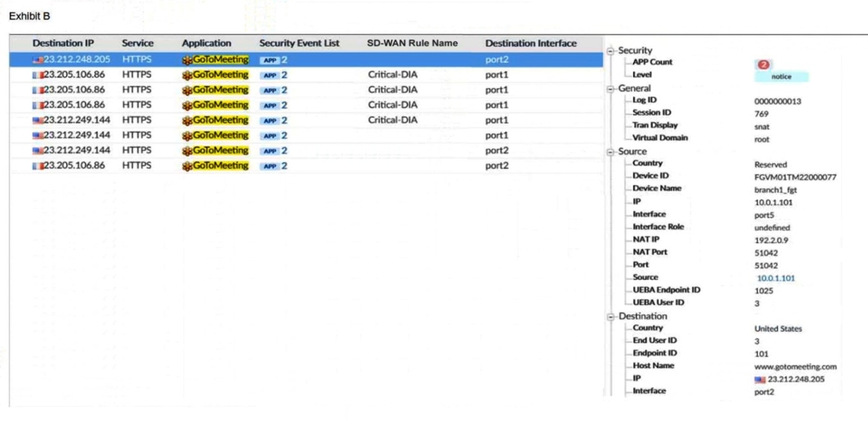Collapse the Security section in details tree
Viewport: 868px width, 427px height.
coord(612,51)
